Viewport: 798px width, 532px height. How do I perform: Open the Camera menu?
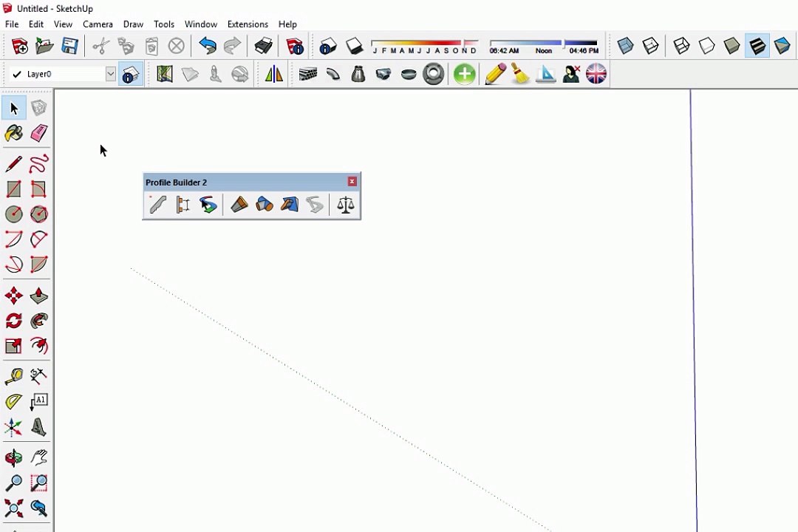[x=98, y=24]
